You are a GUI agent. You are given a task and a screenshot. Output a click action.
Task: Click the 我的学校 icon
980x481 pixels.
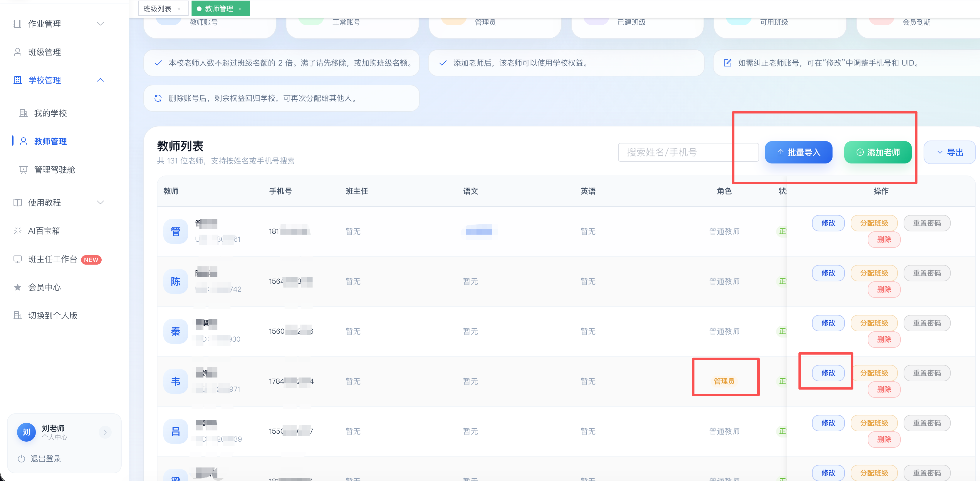pos(24,113)
